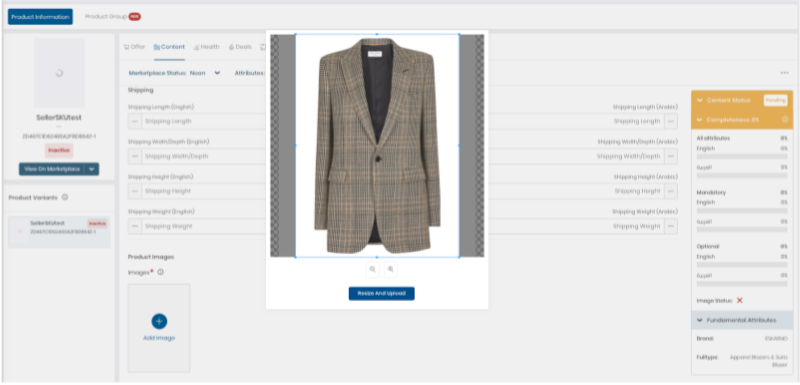Zoom in the crop preview image
Image resolution: width=800 pixels, height=385 pixels.
pos(391,270)
